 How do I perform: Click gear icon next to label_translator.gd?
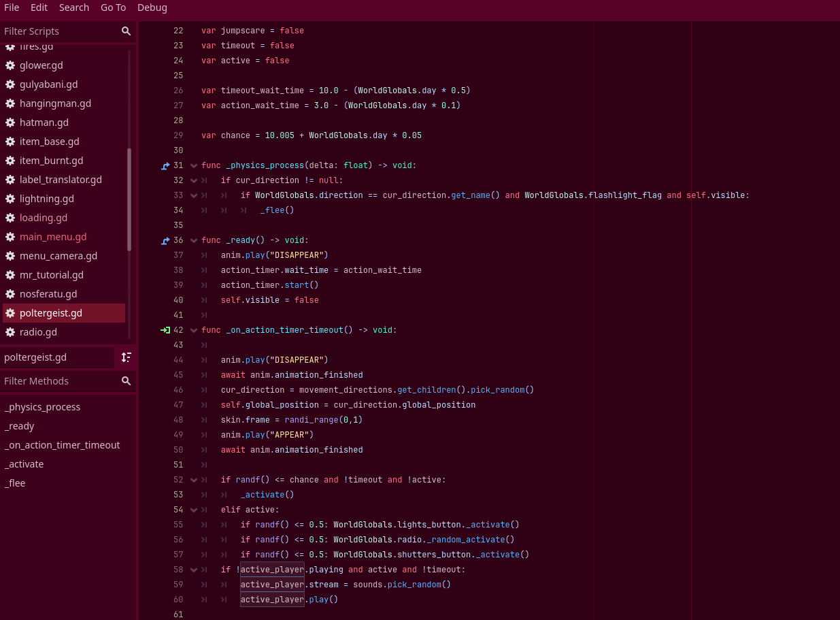click(x=10, y=180)
